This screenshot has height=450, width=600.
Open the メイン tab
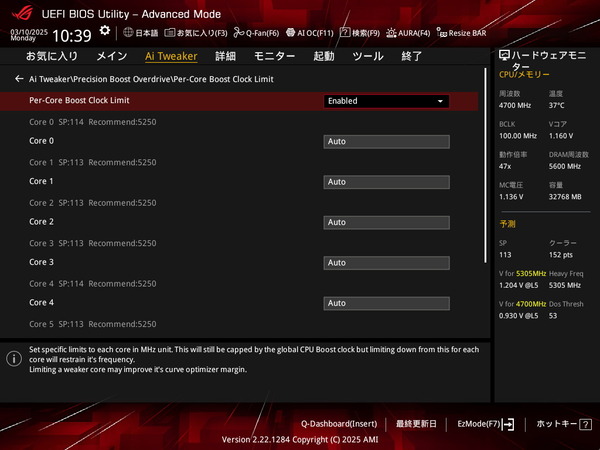click(112, 56)
